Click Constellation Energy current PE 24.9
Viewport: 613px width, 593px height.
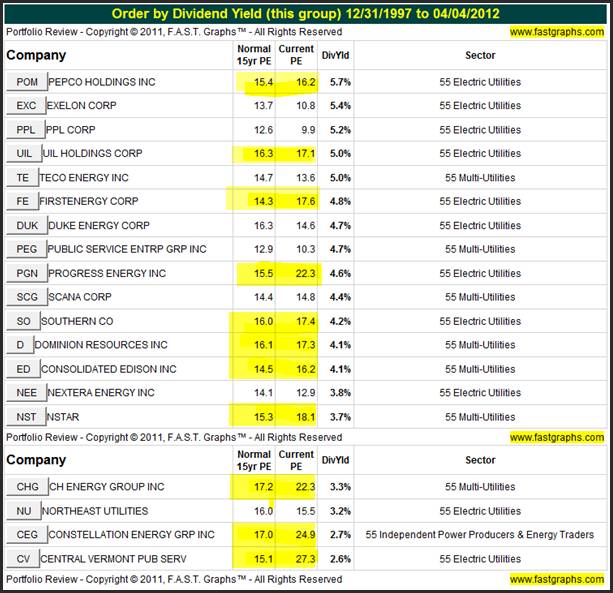[305, 534]
